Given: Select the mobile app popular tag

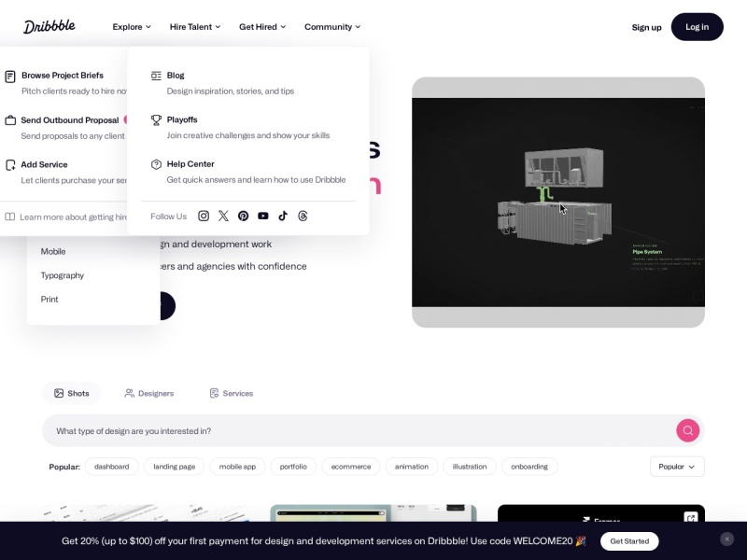Looking at the screenshot, I should 237,467.
